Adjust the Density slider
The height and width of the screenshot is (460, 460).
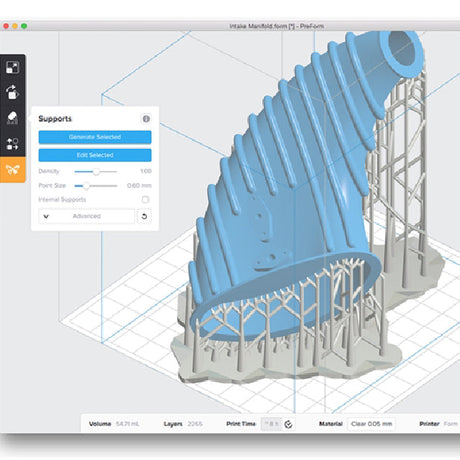96,171
